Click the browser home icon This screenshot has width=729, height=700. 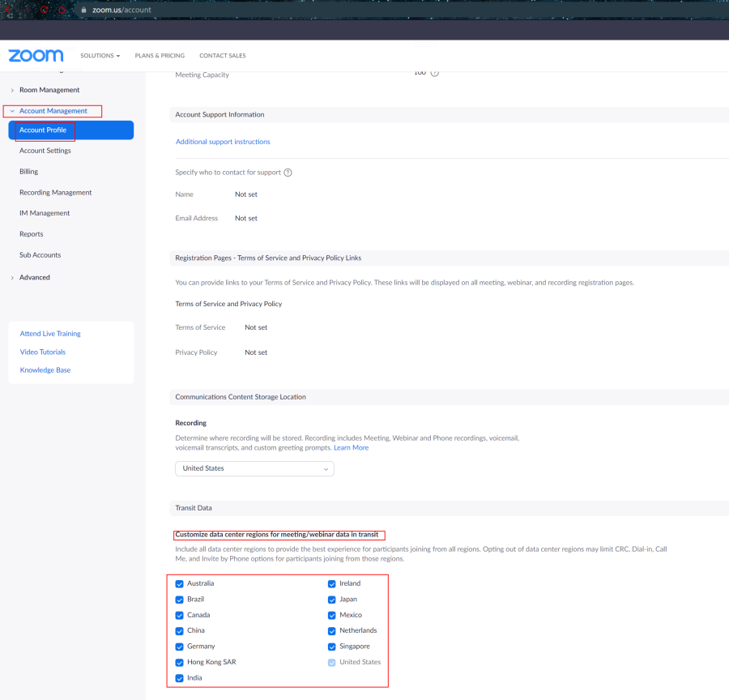pyautogui.click(x=62, y=9)
